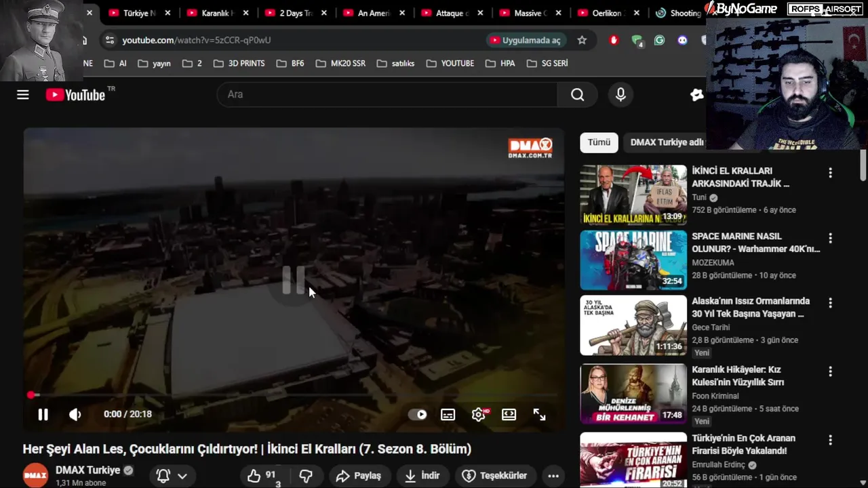Select the DMAX Turkiye adlı filter chip
The width and height of the screenshot is (868, 488).
(667, 142)
